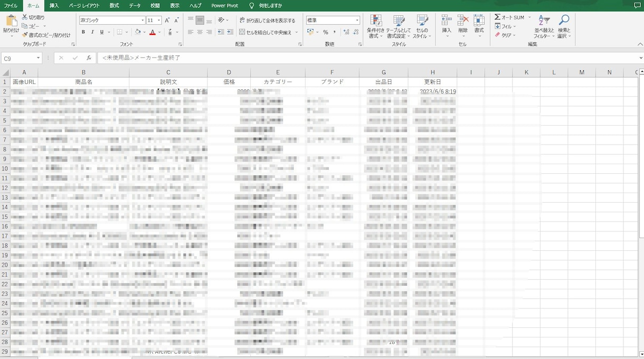Toggle middle vertical alignment
Viewport: 644px width, 359px height.
[x=200, y=21]
